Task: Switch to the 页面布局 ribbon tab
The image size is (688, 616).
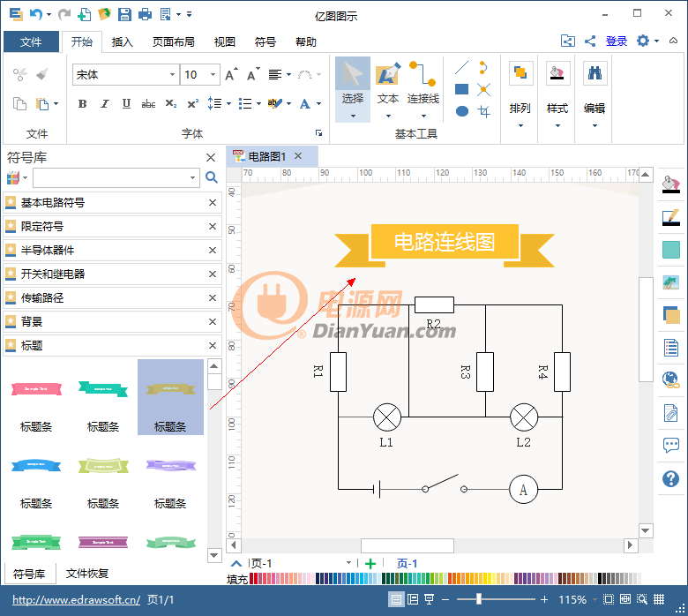Action: pyautogui.click(x=173, y=42)
